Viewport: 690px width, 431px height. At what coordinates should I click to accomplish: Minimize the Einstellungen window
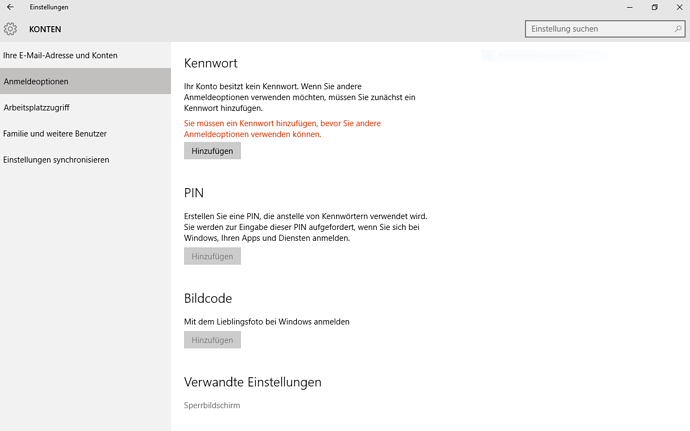pos(630,7)
